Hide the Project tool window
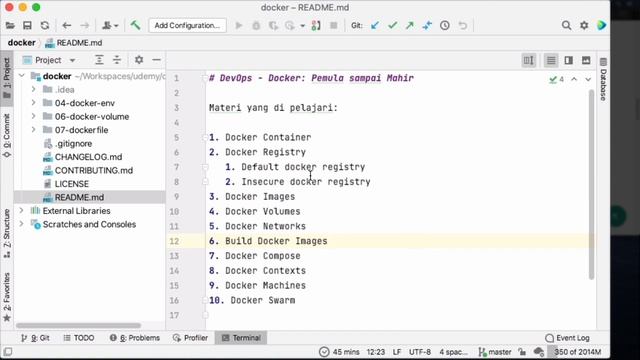This screenshot has height=360, width=640. [x=156, y=60]
